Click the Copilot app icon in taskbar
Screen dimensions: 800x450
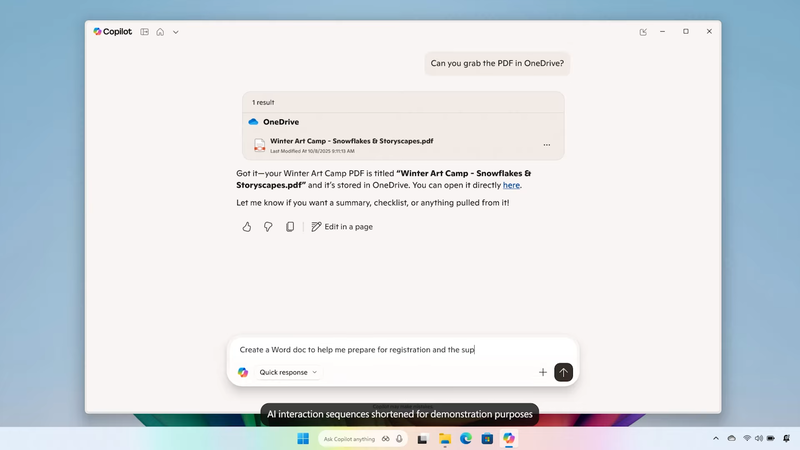click(509, 439)
